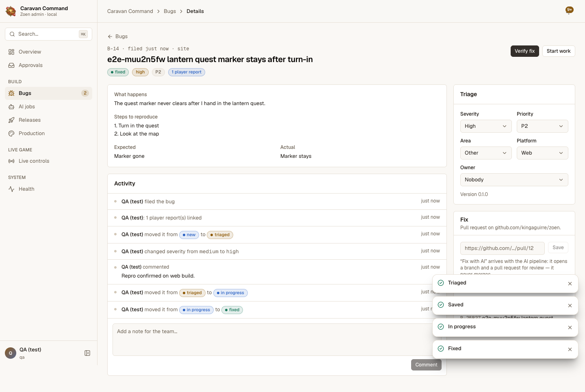Click the high severity badge under title
Screen dimensions: 585x392
[x=140, y=72]
